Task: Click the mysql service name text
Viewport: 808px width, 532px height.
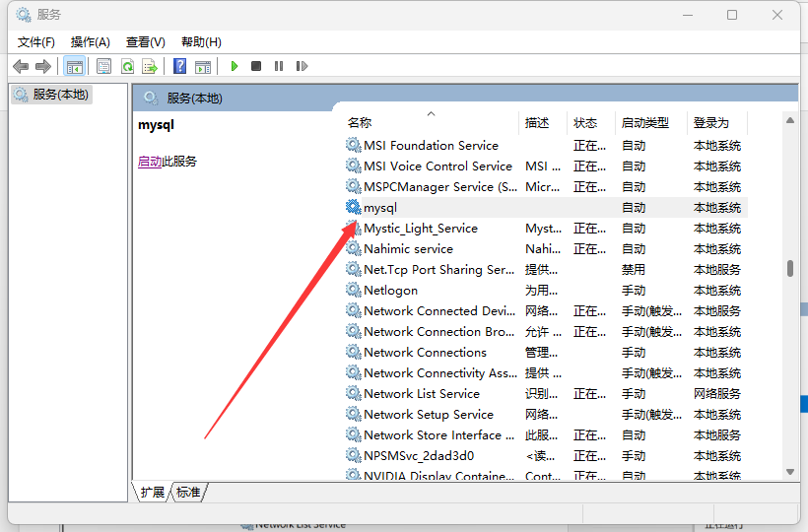Action: (380, 208)
